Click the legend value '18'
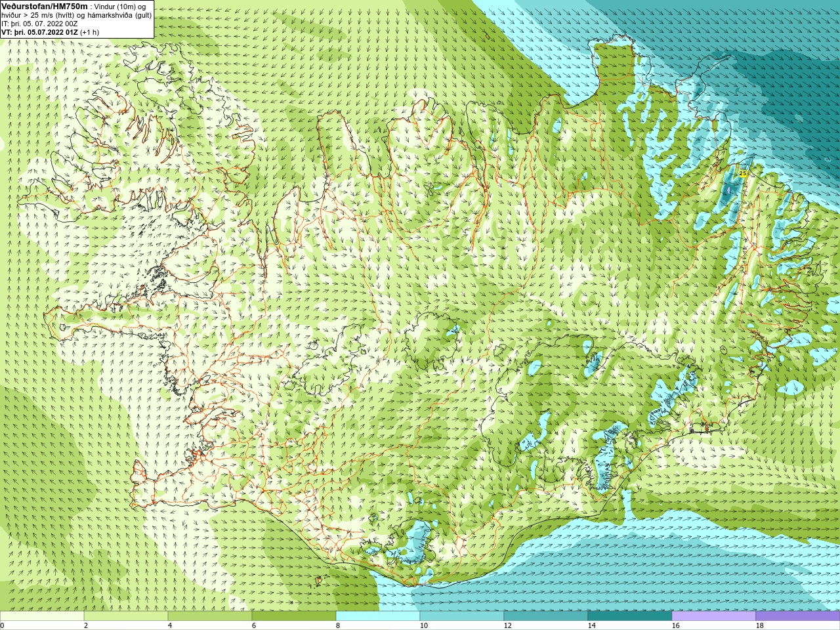Viewport: 840px width, 630px height. [x=760, y=625]
